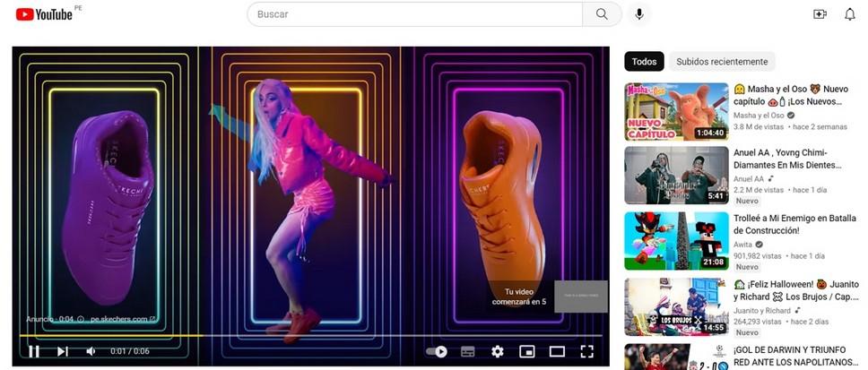
Task: Skip to the next video
Action: pos(63,351)
